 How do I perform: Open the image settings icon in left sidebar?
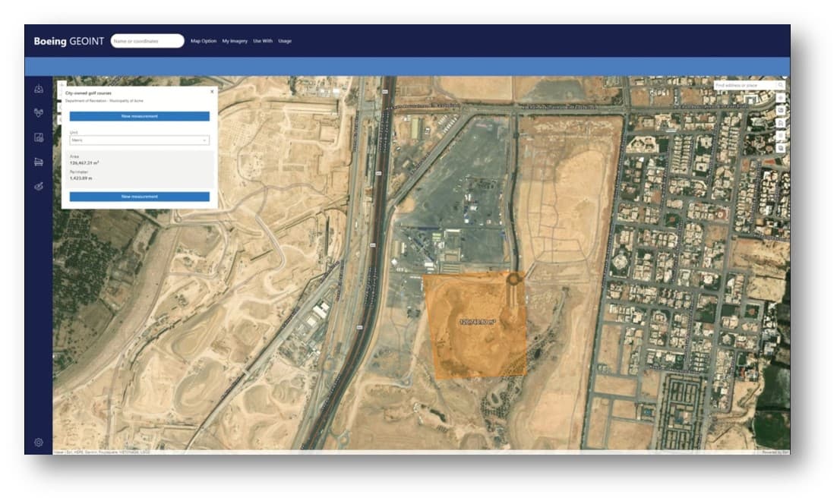(x=39, y=137)
